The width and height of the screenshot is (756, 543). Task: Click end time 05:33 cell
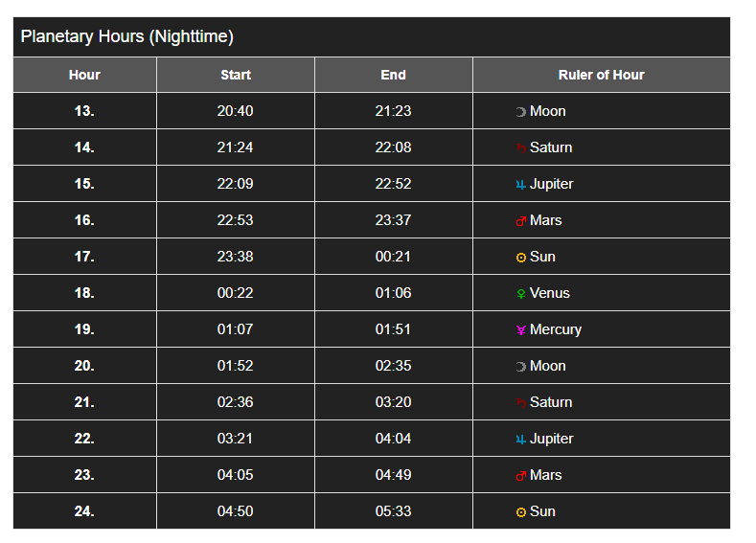point(393,511)
